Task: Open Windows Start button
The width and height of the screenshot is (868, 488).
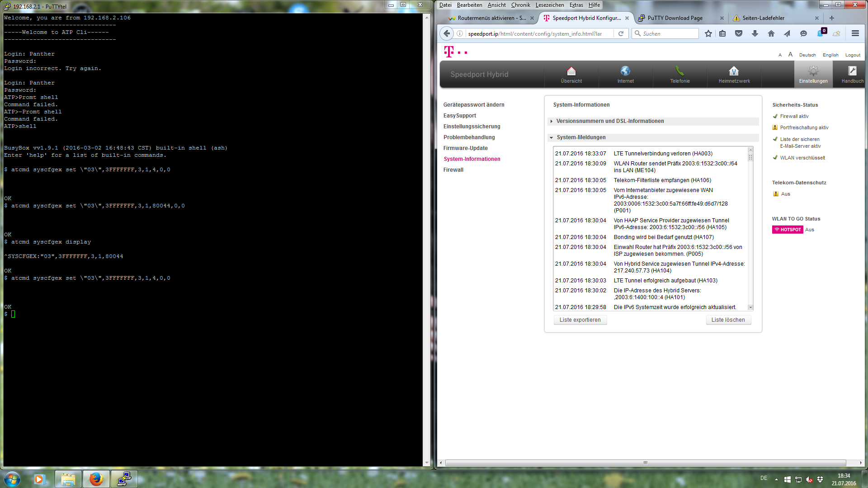Action: click(x=12, y=479)
